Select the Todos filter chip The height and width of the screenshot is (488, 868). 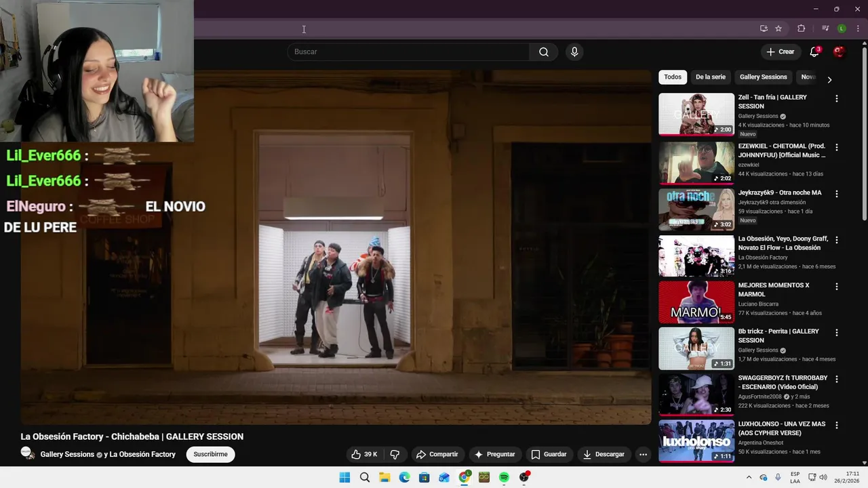click(673, 77)
